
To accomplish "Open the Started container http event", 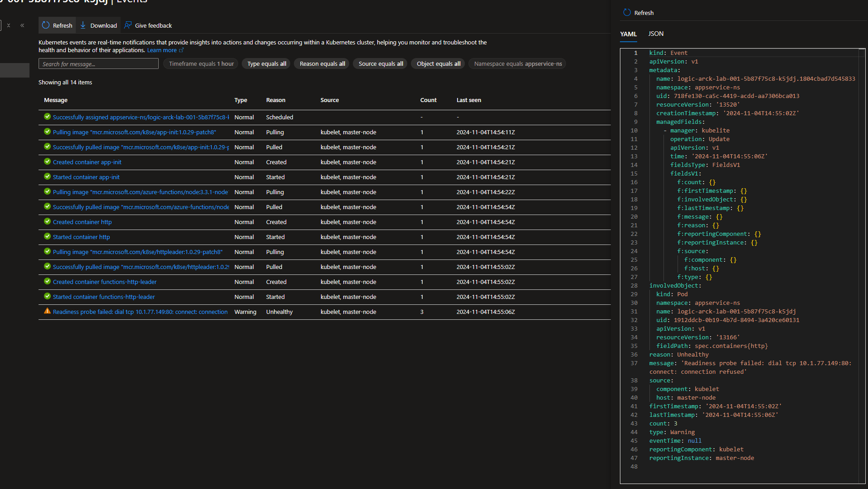I will (x=81, y=237).
